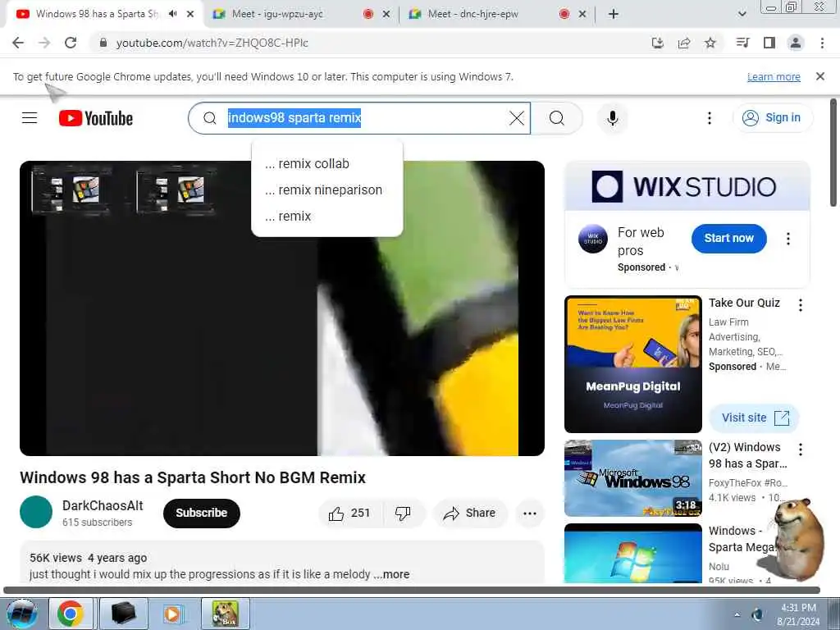Click the video player
840x630 pixels.
(282, 308)
